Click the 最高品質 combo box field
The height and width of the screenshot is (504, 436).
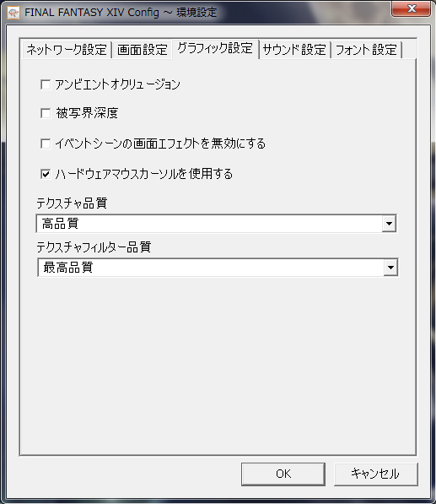(x=218, y=268)
